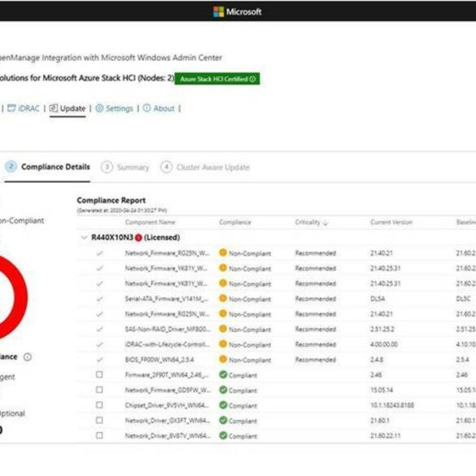Click Recommended criticality in SAS-Non-RAID row
The image size is (476, 476).
(316, 330)
